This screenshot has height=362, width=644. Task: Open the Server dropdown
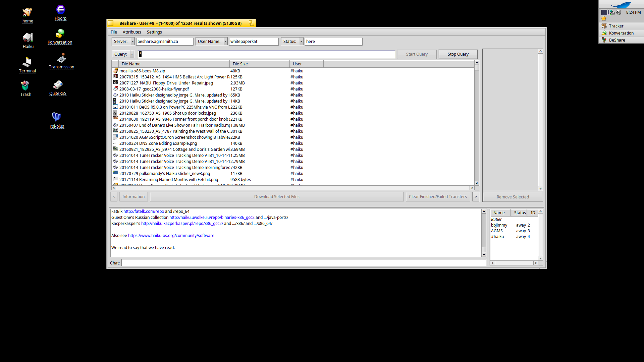[x=123, y=41]
